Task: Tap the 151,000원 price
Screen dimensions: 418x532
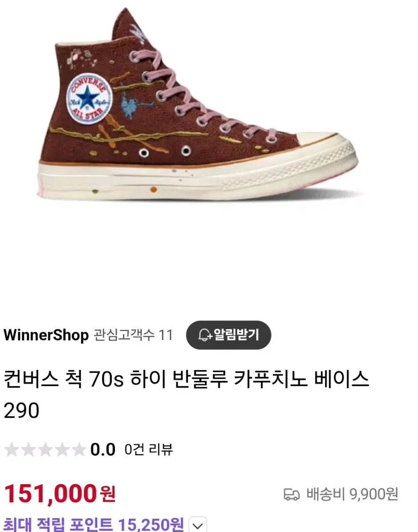Action: pos(60,493)
